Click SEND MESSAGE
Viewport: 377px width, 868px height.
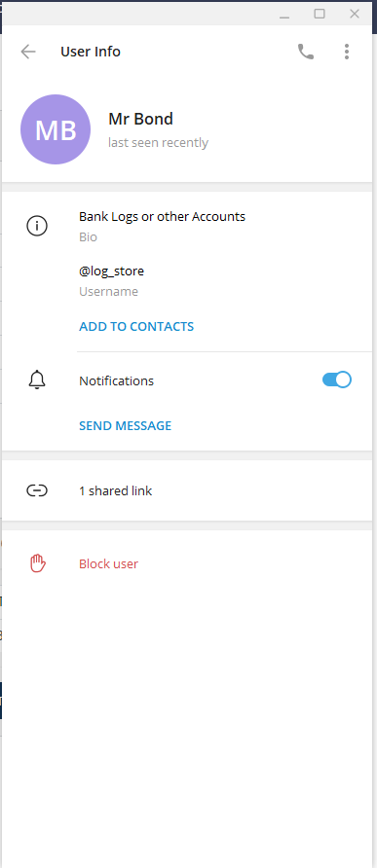click(x=126, y=425)
